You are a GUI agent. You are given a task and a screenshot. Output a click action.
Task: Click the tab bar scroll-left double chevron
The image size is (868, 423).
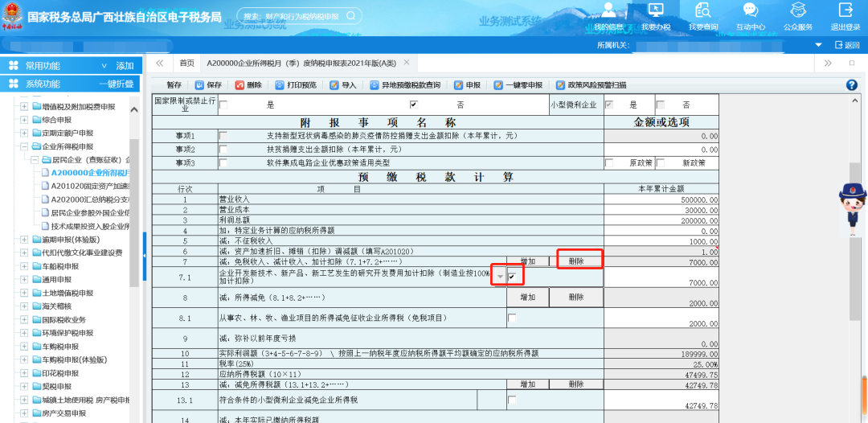[159, 63]
